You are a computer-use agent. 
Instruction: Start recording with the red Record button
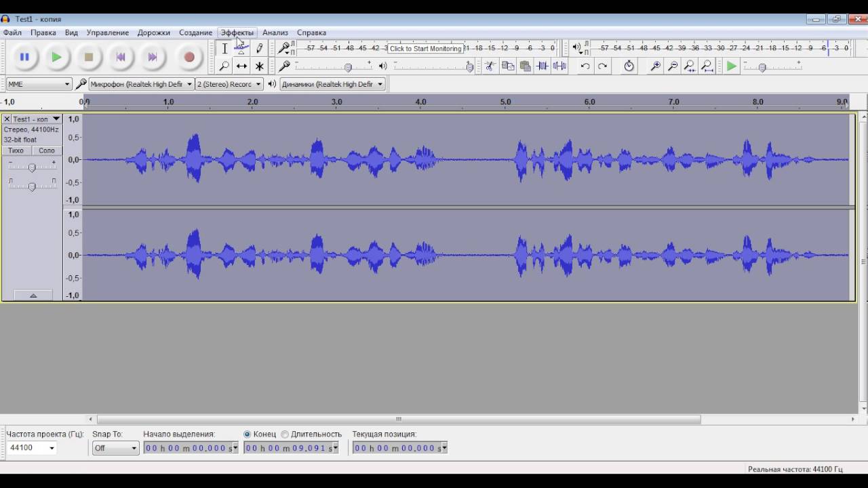pyautogui.click(x=189, y=58)
